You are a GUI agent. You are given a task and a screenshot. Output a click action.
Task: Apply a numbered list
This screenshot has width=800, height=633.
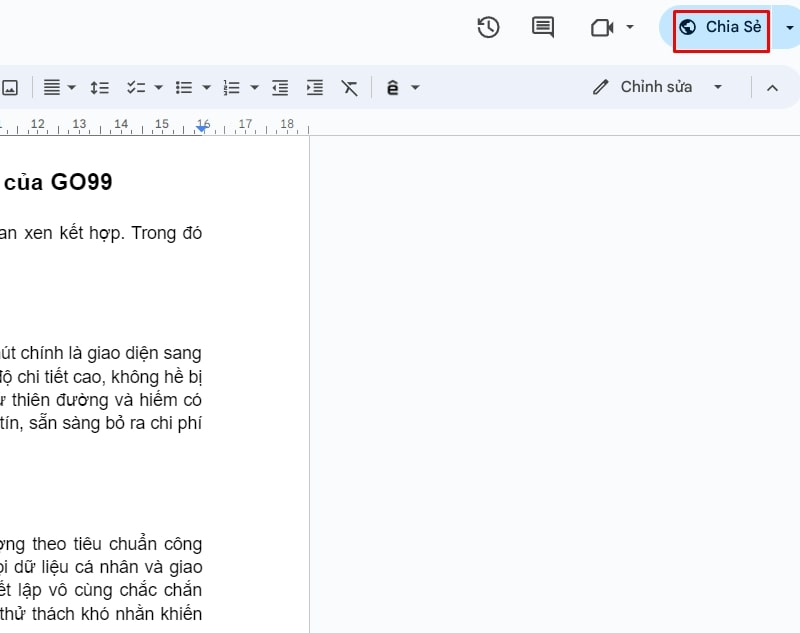click(232, 87)
